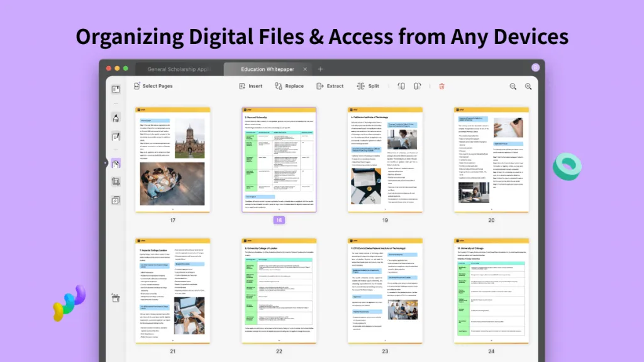Click the Extract pages button
This screenshot has width=644, height=362.
[x=330, y=86]
